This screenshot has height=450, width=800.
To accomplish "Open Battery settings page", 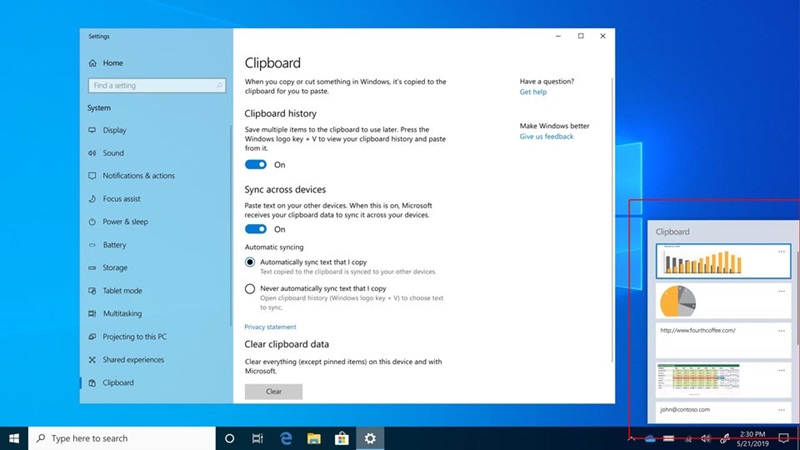I will pos(114,245).
